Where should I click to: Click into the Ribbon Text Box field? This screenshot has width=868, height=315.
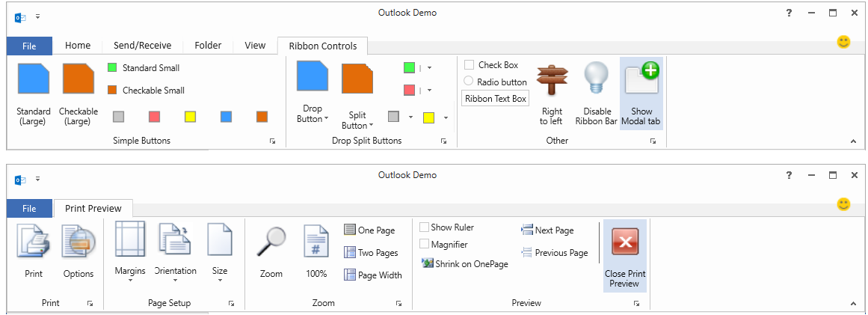(x=496, y=99)
